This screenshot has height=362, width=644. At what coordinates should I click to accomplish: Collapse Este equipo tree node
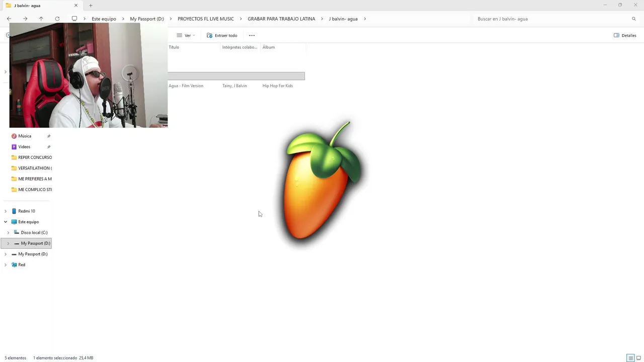point(6,222)
